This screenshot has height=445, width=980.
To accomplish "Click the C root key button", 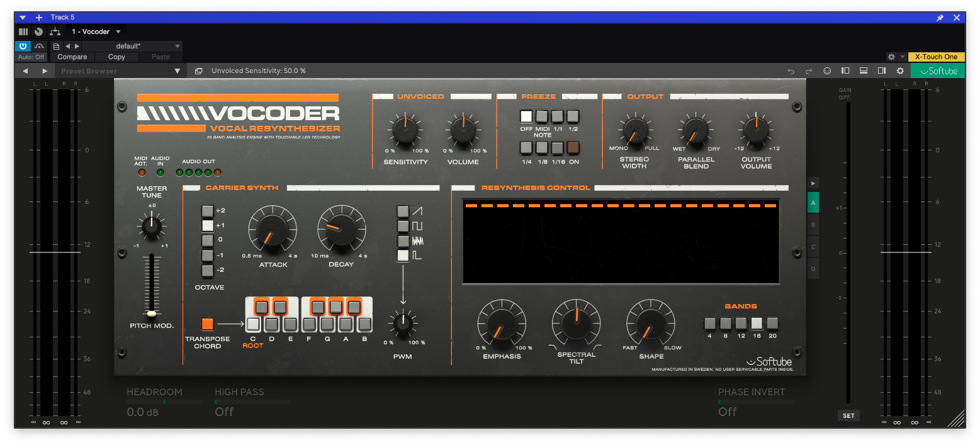I will click(252, 324).
